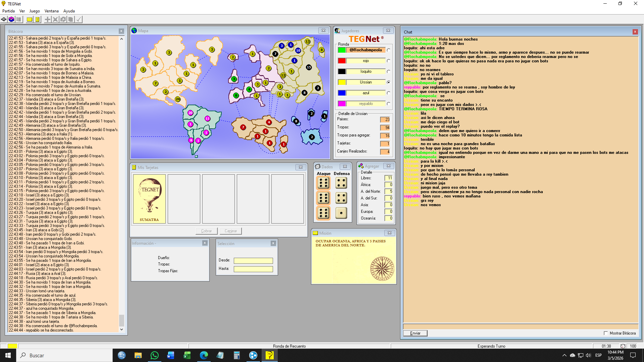
Task: Click the plus add-troops toolbar icon
Action: [x=48, y=19]
